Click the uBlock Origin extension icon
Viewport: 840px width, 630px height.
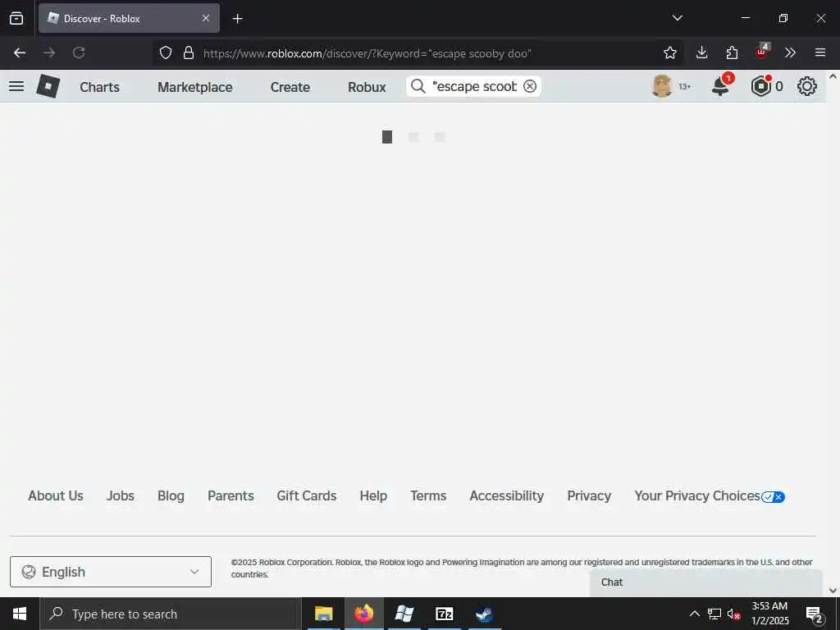(x=762, y=52)
